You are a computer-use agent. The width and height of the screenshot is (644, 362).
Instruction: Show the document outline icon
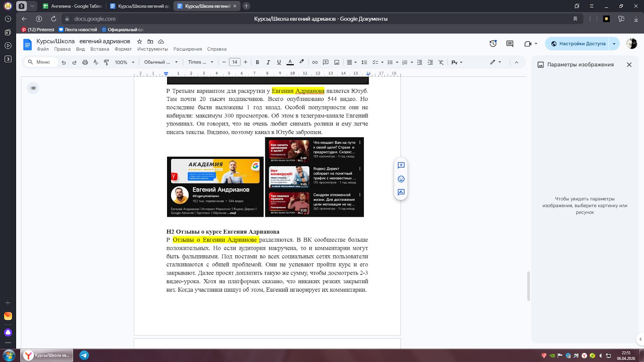[33, 88]
